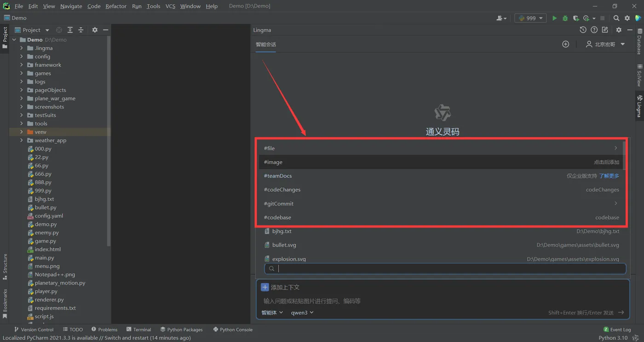Viewport: 644px width, 342px height.
Task: Collapse all in Project panel toolbar
Action: click(x=80, y=30)
